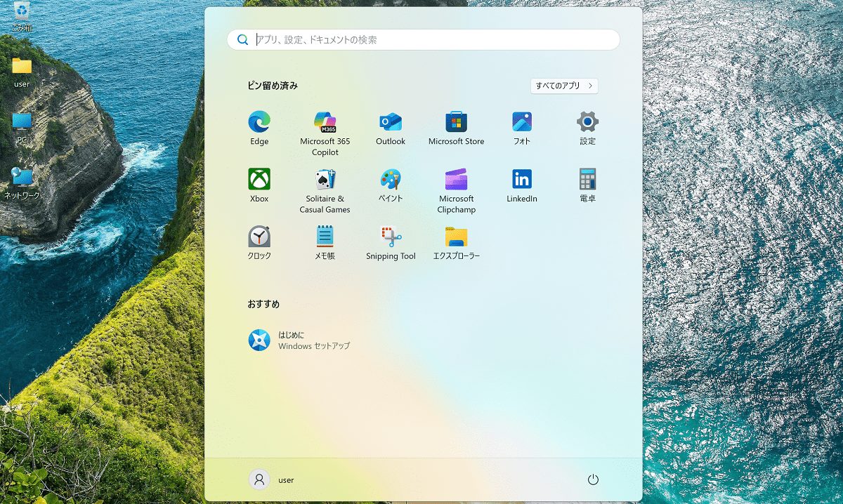This screenshot has height=504, width=843.
Task: Open the LinkedIn pinned app
Action: (x=522, y=185)
